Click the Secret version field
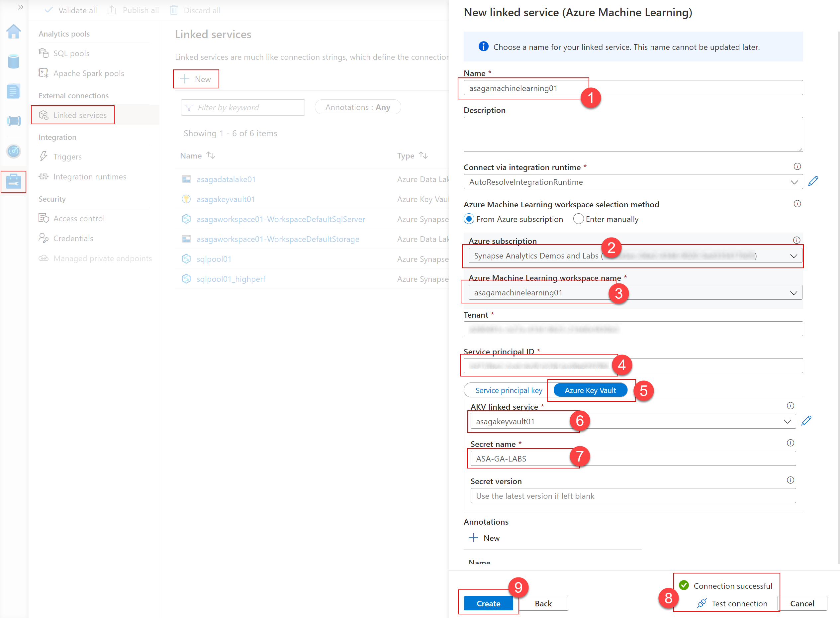840x618 pixels. [x=633, y=496]
